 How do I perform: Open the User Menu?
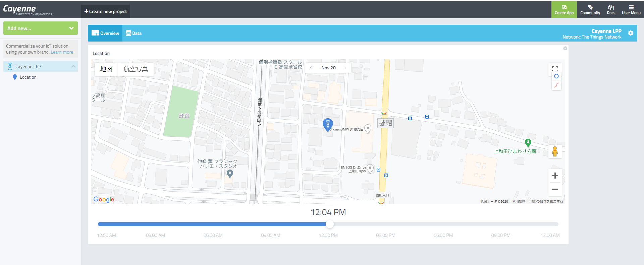(x=631, y=10)
